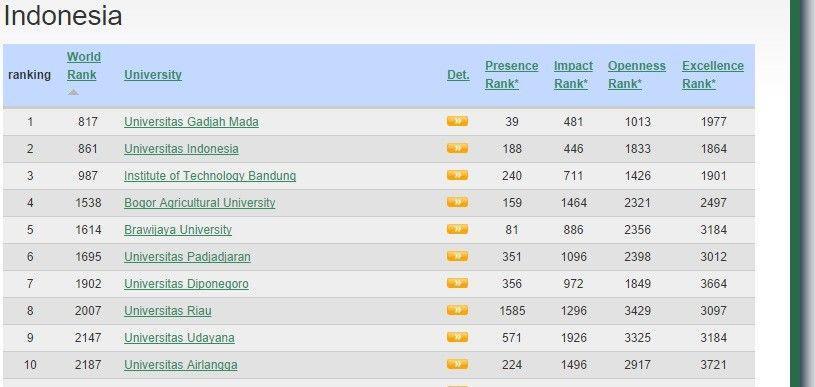Screen dimensions: 815x387
Task: Open details icon for Universitas Airlangga
Action: [x=457, y=364]
